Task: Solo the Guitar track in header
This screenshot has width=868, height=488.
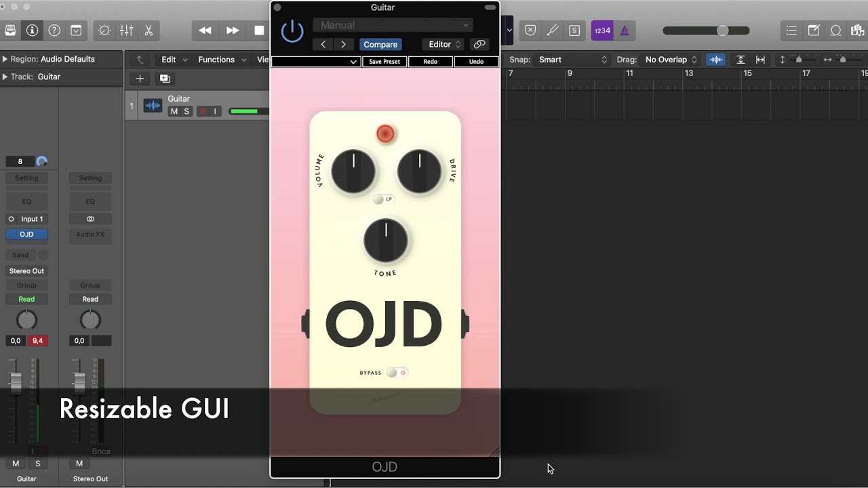Action: [186, 111]
